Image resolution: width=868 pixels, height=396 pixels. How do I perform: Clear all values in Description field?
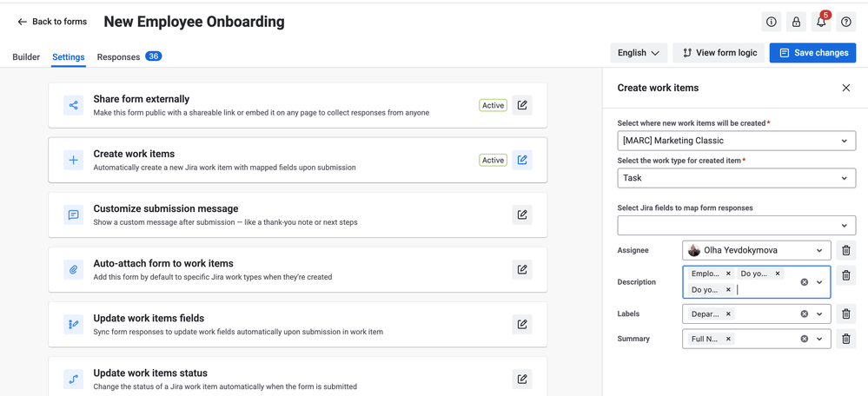(805, 282)
